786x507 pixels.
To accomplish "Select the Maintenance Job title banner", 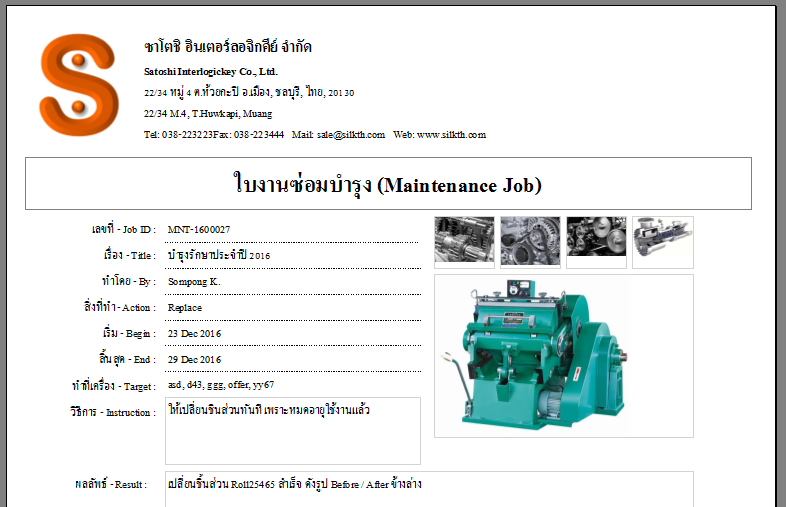I will click(388, 184).
